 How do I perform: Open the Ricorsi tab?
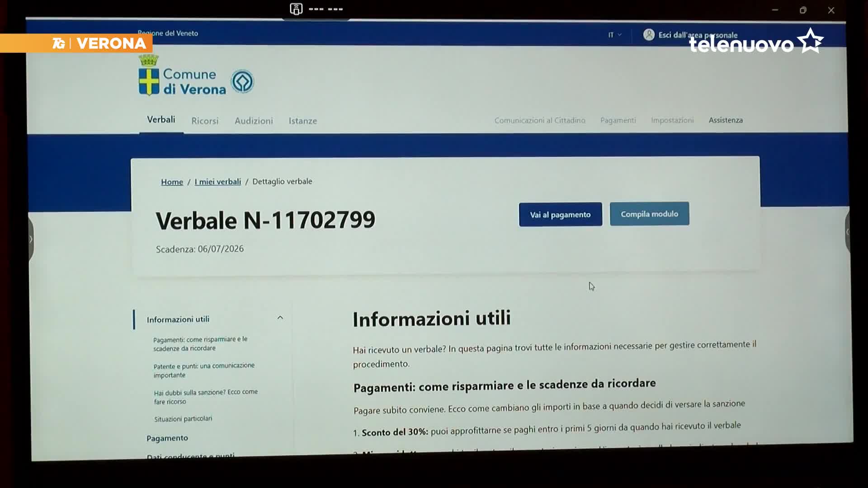(205, 121)
